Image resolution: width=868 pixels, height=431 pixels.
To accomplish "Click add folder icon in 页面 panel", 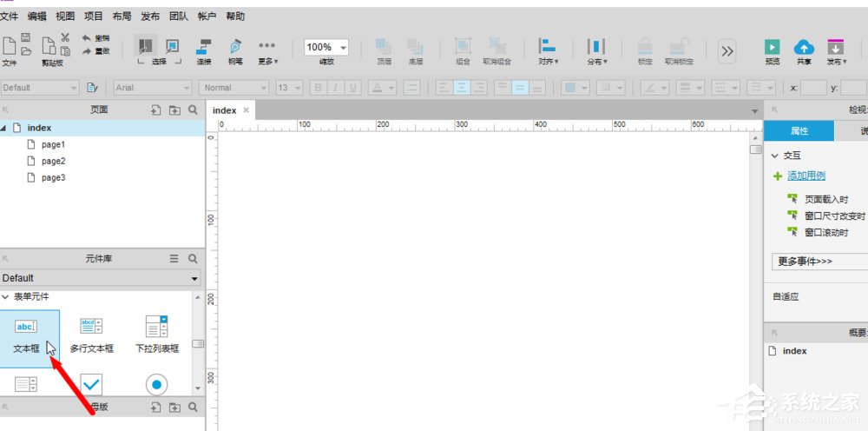I will pyautogui.click(x=175, y=110).
